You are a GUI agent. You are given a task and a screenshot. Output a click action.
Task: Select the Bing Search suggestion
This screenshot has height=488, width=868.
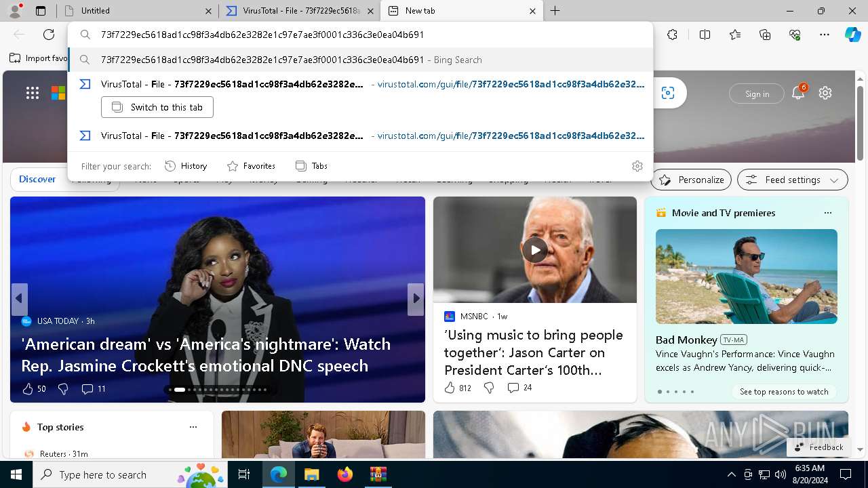click(x=360, y=60)
